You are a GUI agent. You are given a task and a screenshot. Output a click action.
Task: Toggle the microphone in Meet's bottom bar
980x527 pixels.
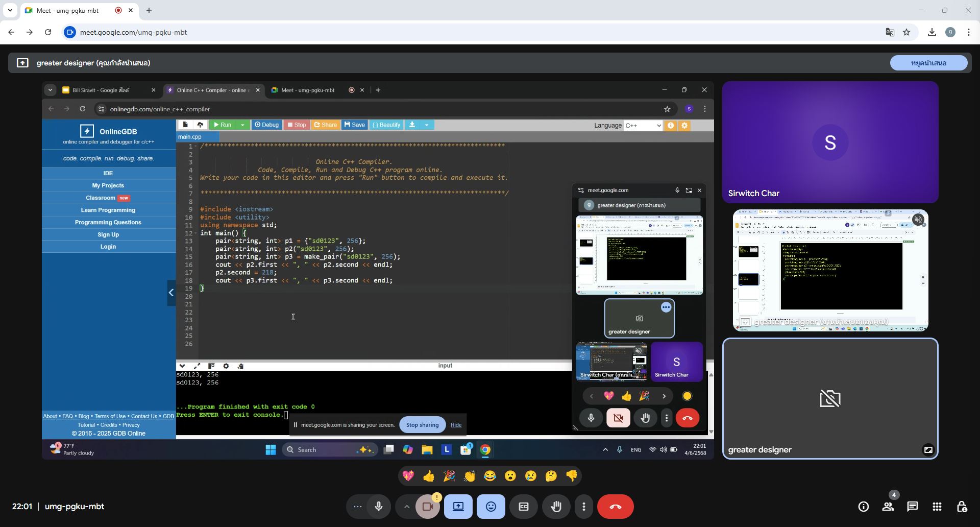[x=379, y=507]
